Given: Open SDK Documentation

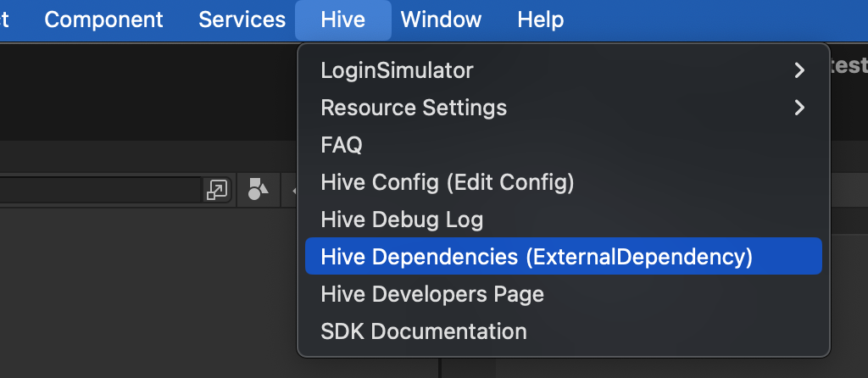Looking at the screenshot, I should click(x=424, y=331).
